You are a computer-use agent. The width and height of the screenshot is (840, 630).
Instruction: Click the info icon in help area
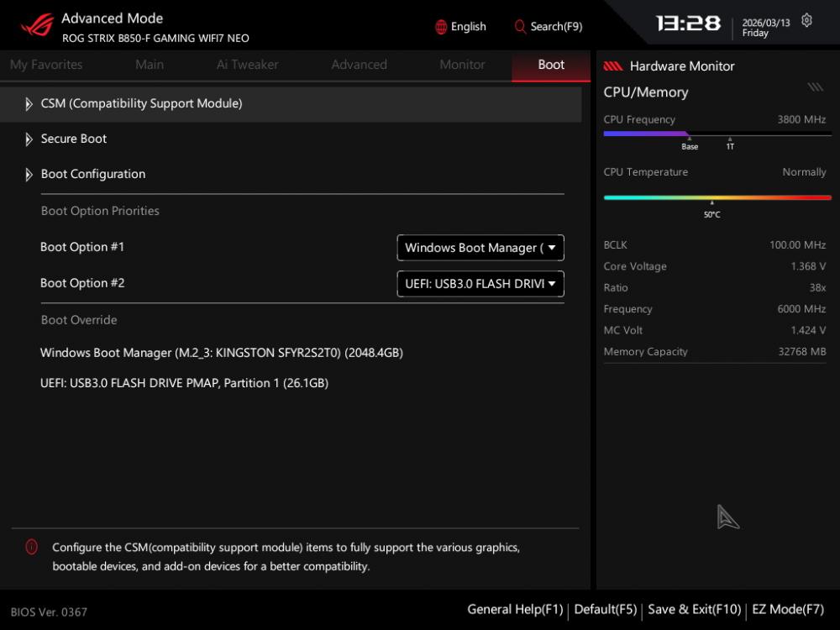(32, 547)
